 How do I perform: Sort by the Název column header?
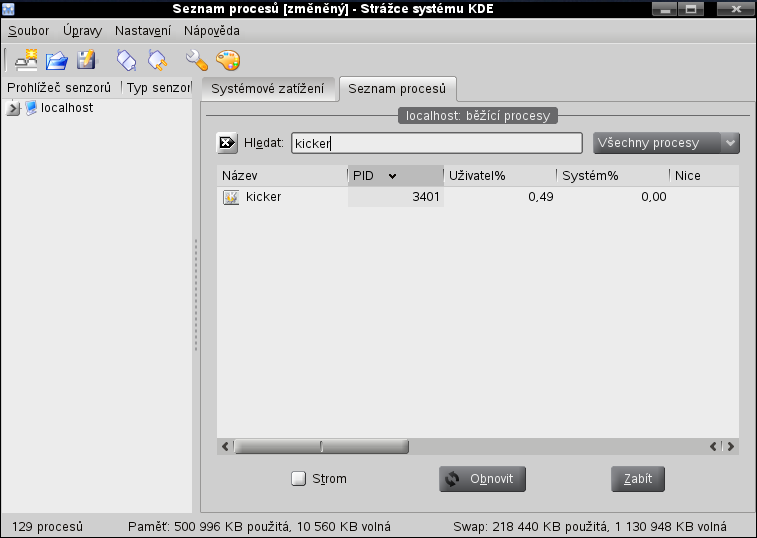pyautogui.click(x=282, y=176)
